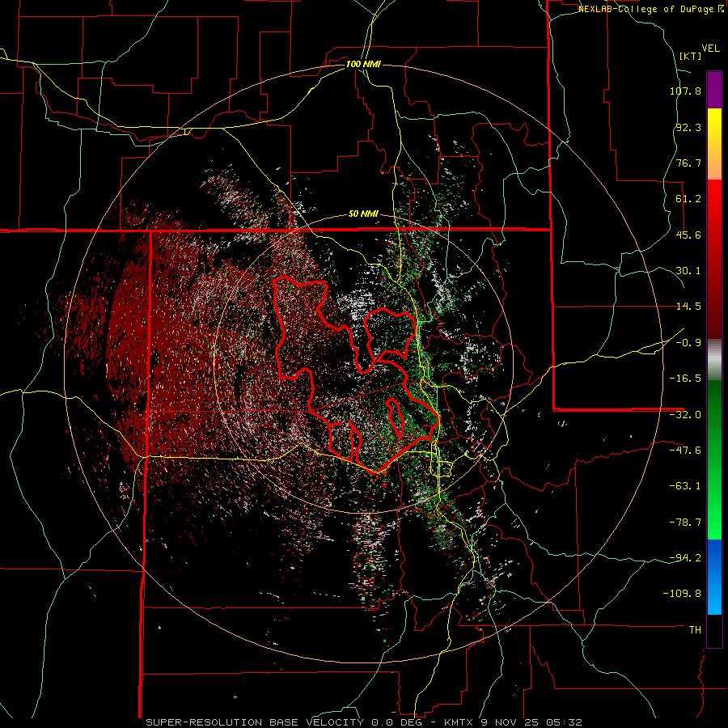Select the -16.5 legend value
Viewport: 728px width, 728px height.
(x=685, y=379)
